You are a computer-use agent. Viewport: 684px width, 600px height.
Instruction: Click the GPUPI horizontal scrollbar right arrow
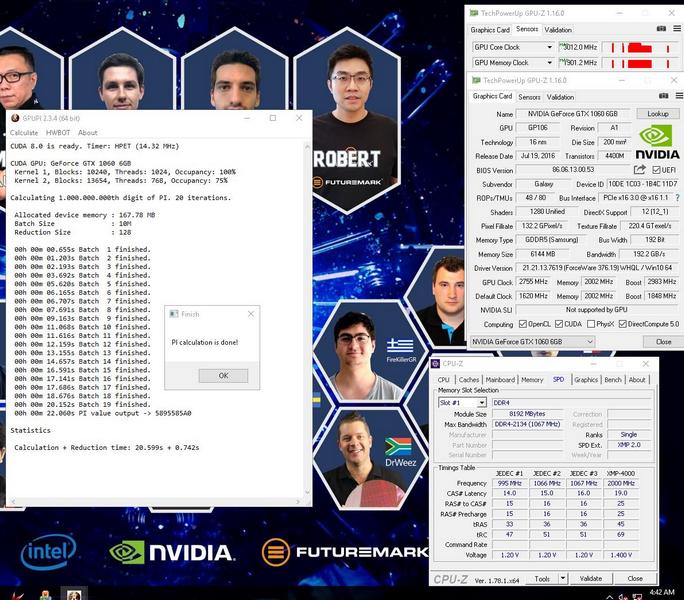coord(298,502)
